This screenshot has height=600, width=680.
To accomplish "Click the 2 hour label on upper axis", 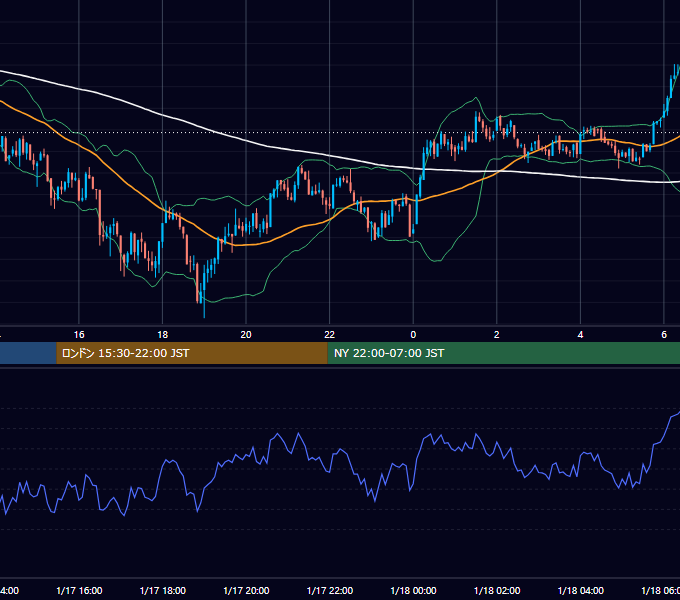I will (x=497, y=335).
